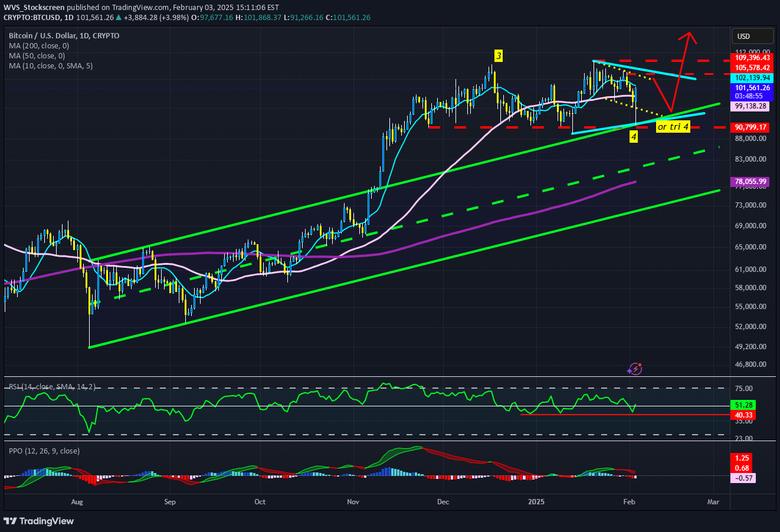Select the yellow wave 4 label

(x=634, y=137)
